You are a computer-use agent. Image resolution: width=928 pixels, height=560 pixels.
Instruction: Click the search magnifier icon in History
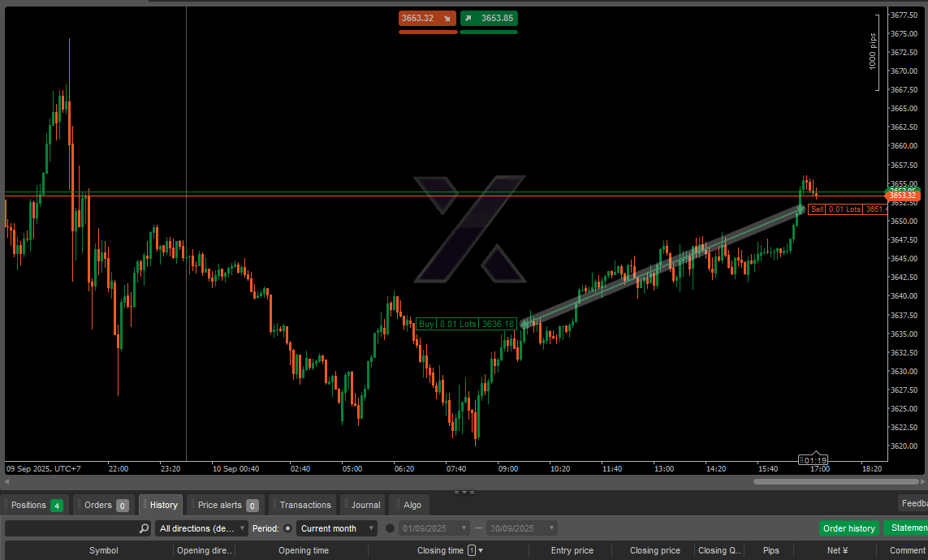[144, 528]
